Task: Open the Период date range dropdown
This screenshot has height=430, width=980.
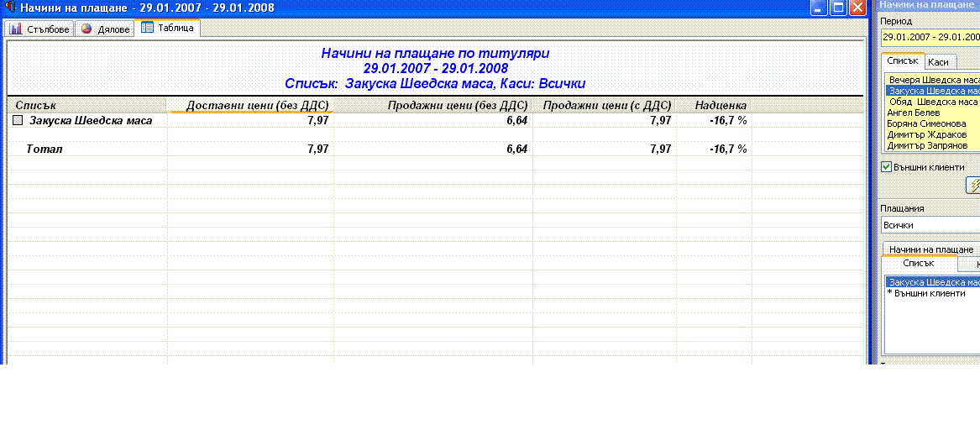Action: coord(930,37)
